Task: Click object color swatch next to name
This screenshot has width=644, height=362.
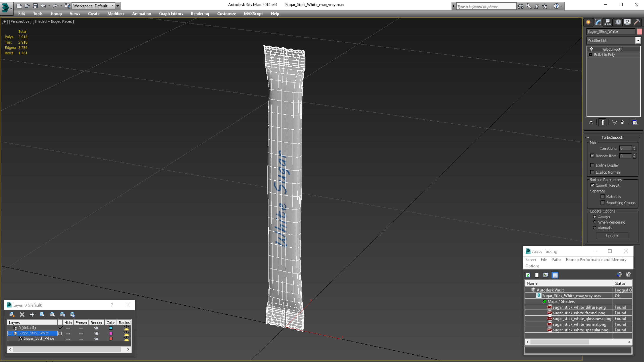Action: click(640, 32)
